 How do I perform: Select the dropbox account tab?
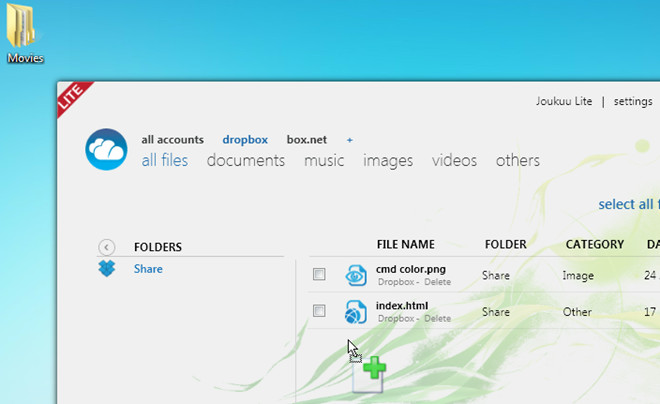click(245, 140)
